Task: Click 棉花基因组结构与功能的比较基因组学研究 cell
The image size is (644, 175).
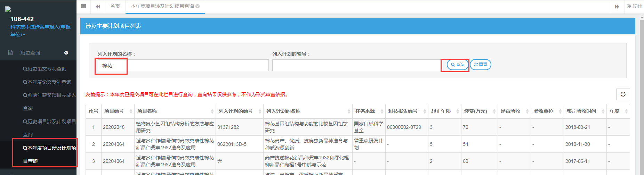Action: tap(308, 127)
